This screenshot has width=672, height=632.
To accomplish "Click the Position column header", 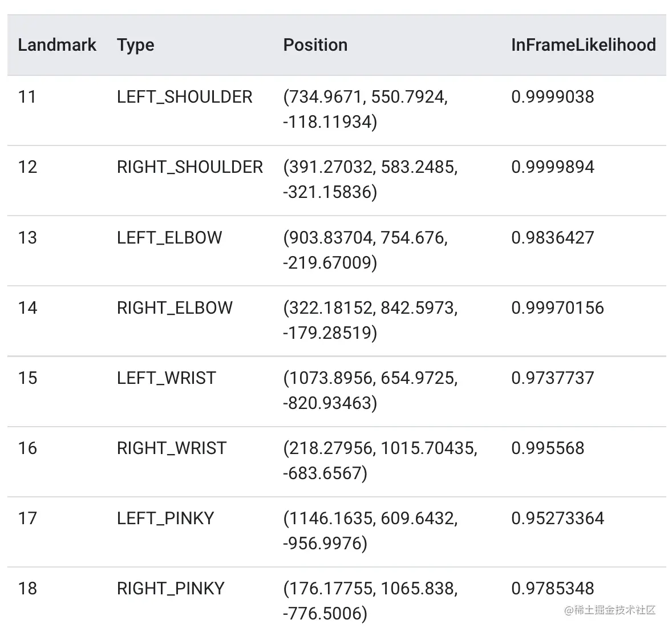I will tap(315, 45).
